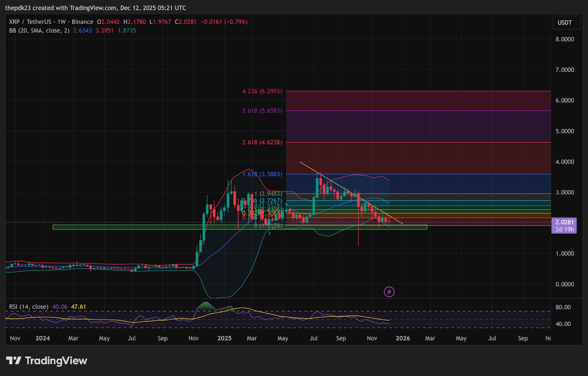The image size is (588, 376).
Task: Select the Nov label on the time axis
Action: (15, 338)
